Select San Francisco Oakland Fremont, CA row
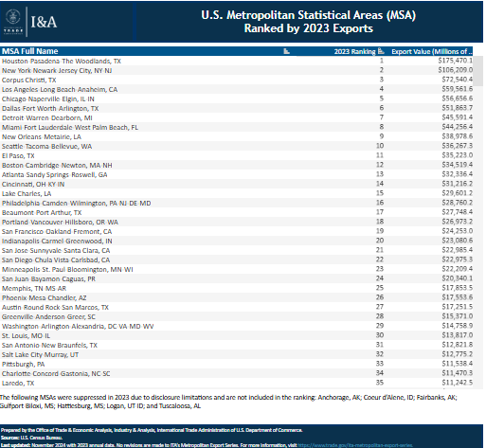The width and height of the screenshot is (486, 448). click(x=237, y=231)
